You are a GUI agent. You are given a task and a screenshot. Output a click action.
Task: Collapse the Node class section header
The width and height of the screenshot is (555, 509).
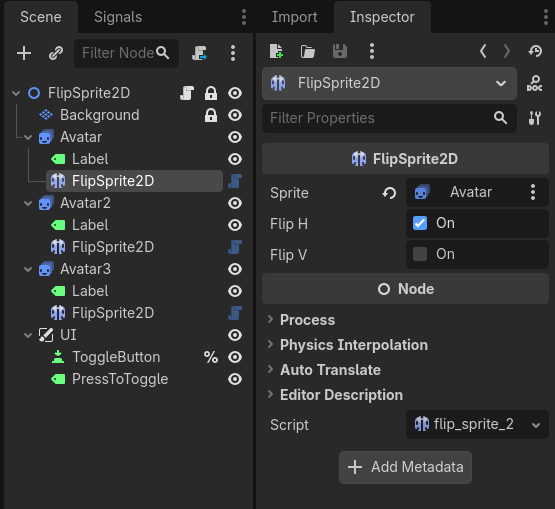coord(405,289)
